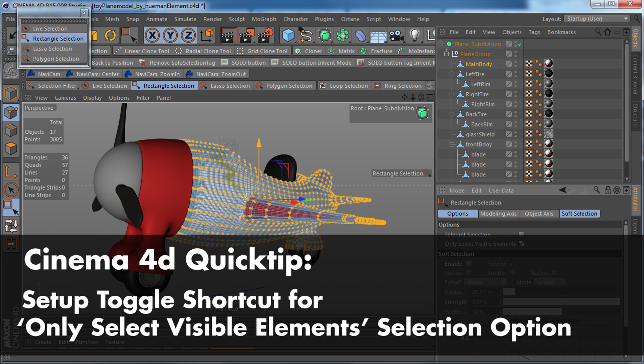Collapse the frontBdoy tree node
644x364 pixels.
pyautogui.click(x=452, y=144)
